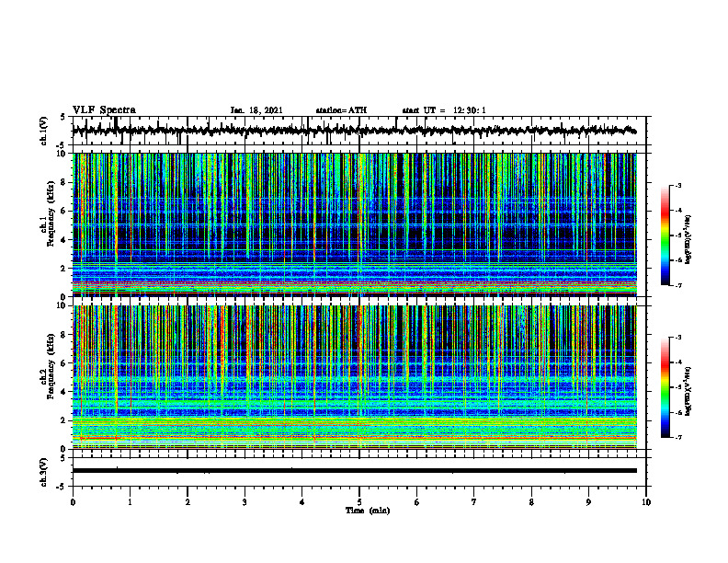The width and height of the screenshot is (728, 563).
Task: Click the time axis tick label "7"
Action: tap(474, 502)
